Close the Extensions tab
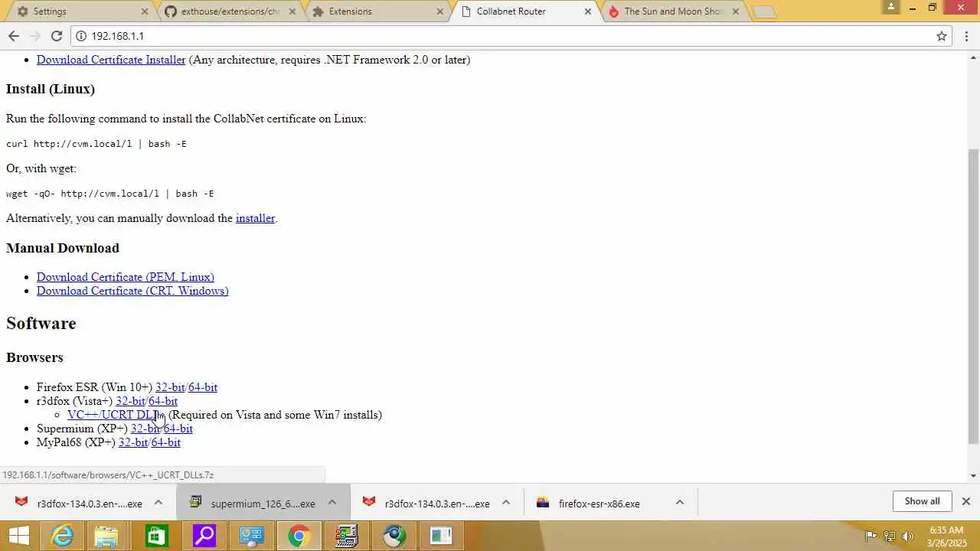Image resolution: width=980 pixels, height=551 pixels. [440, 11]
